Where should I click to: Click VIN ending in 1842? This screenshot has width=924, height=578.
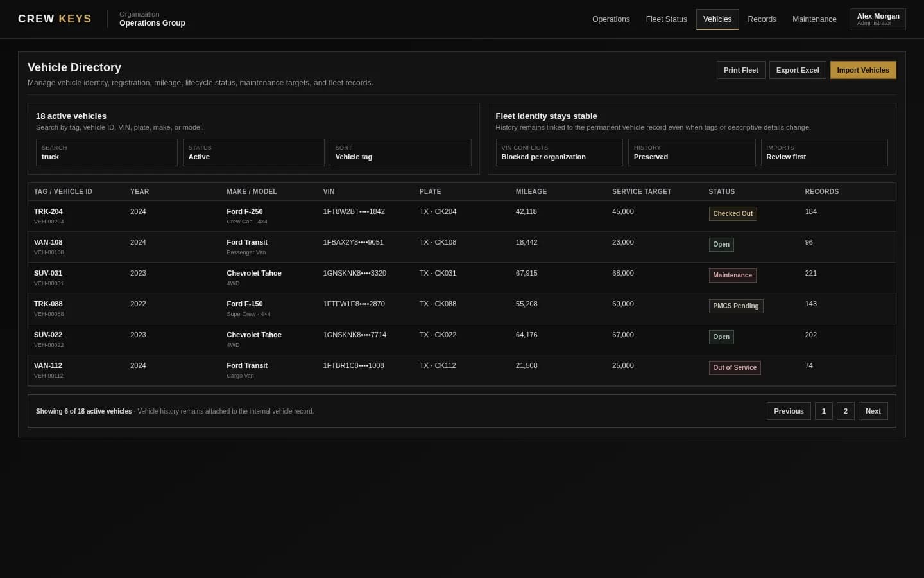[354, 211]
